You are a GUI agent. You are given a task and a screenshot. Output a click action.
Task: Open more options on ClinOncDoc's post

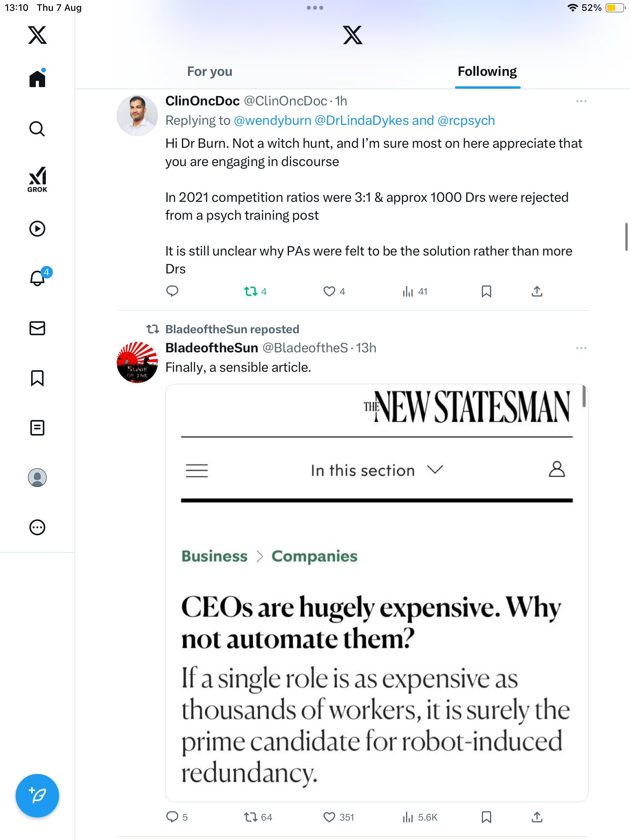click(581, 101)
